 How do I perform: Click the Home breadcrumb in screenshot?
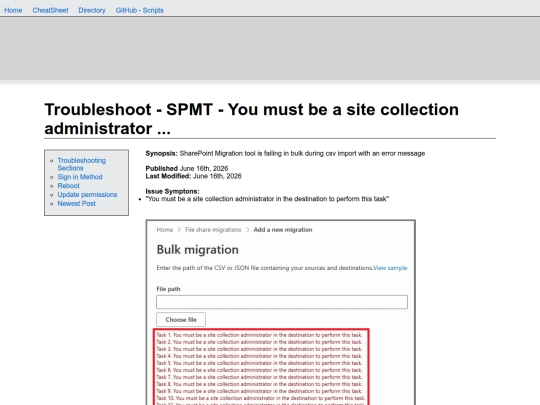coord(165,230)
